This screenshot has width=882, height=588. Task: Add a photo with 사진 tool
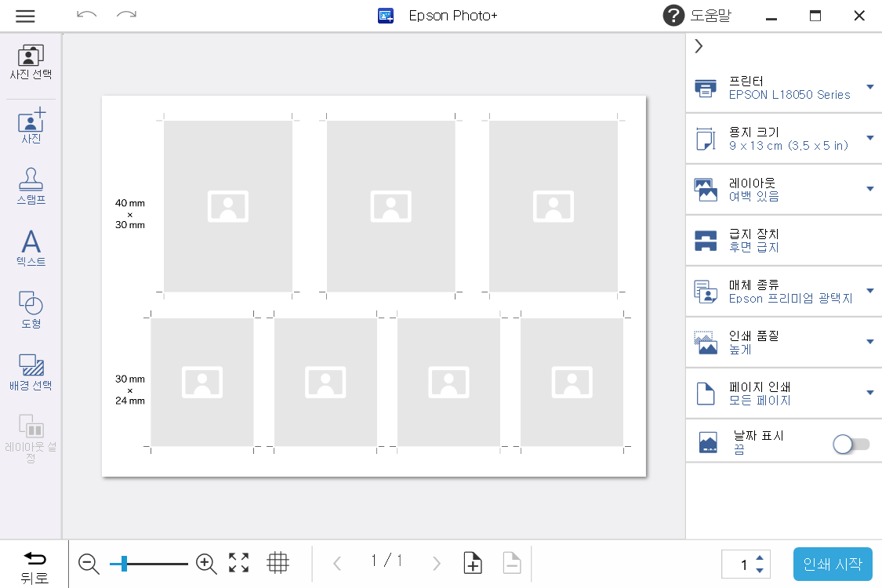point(31,126)
